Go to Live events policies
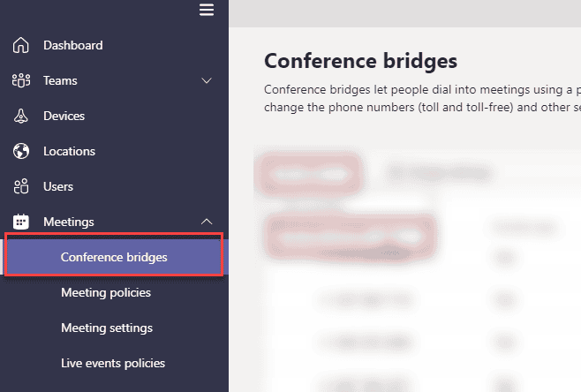Image resolution: width=581 pixels, height=392 pixels. [113, 363]
